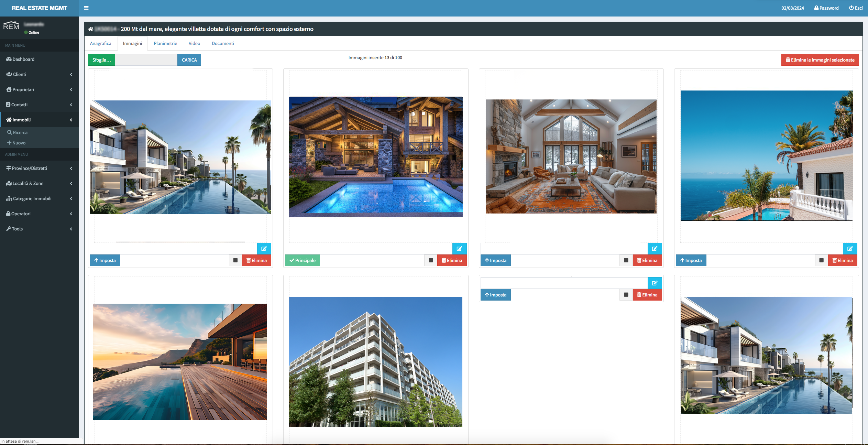Edit caption of the chalet pool image
This screenshot has height=445, width=868.
coord(459,249)
